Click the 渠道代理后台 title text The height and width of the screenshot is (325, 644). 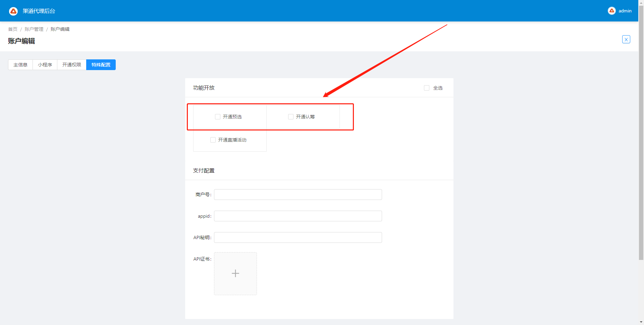(x=39, y=11)
